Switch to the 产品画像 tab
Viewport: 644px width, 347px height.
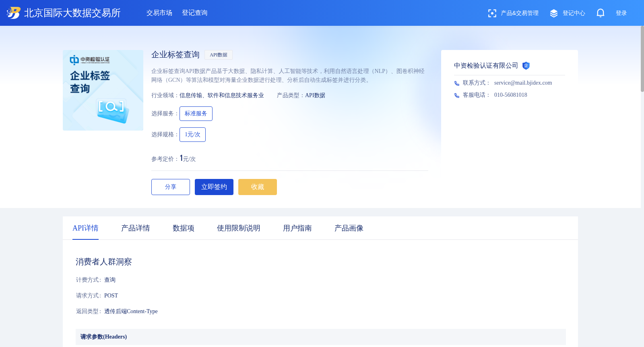[x=349, y=228]
